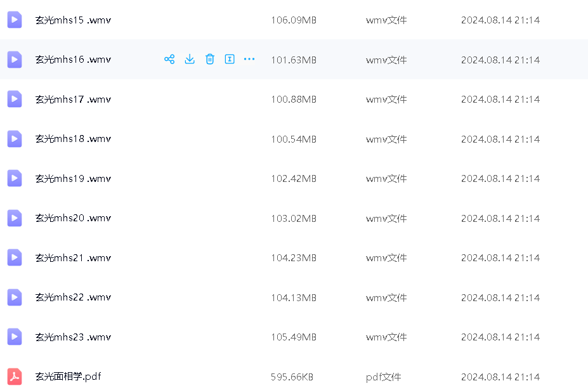
Task: Click the video icon of 玄光mhs23
Action: click(x=15, y=337)
